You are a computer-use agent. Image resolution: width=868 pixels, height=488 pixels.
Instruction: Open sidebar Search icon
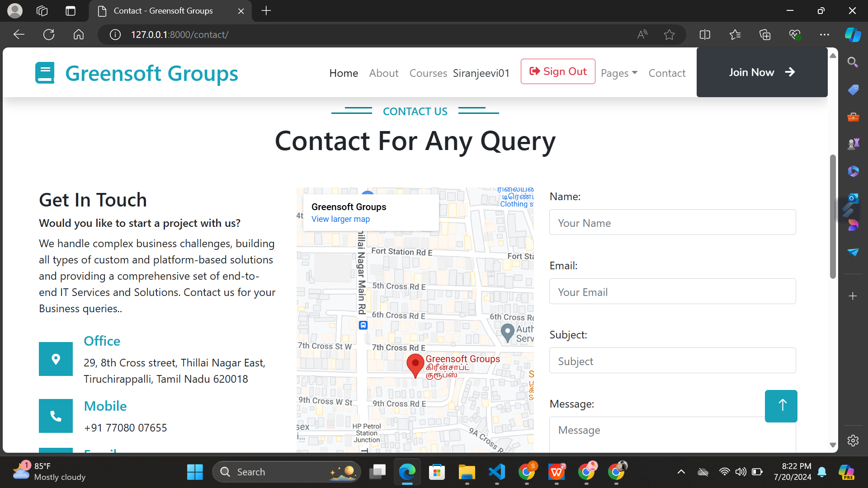(x=853, y=62)
